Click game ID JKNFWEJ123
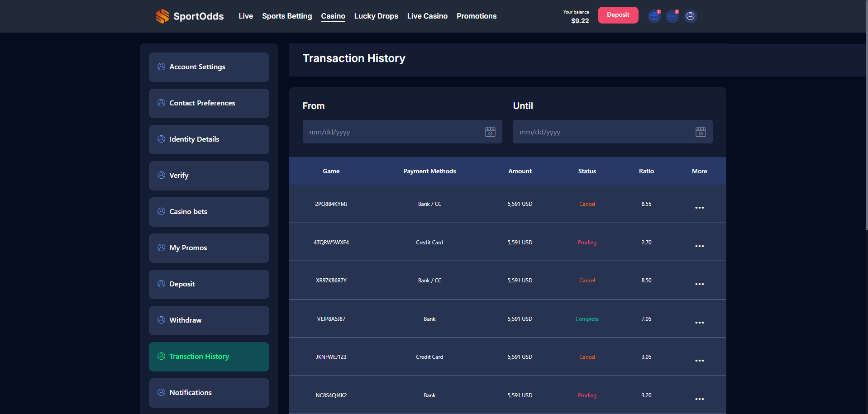The height and width of the screenshot is (414, 868). pyautogui.click(x=331, y=357)
